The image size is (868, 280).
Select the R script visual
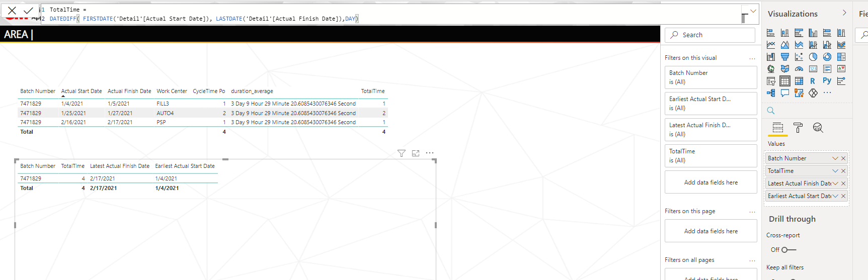[x=813, y=81]
